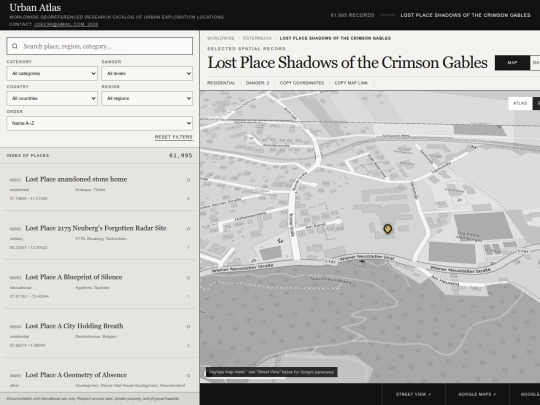Image resolution: width=540 pixels, height=405 pixels.
Task: Open the Region dropdown (All regions)
Action: pyautogui.click(x=147, y=98)
